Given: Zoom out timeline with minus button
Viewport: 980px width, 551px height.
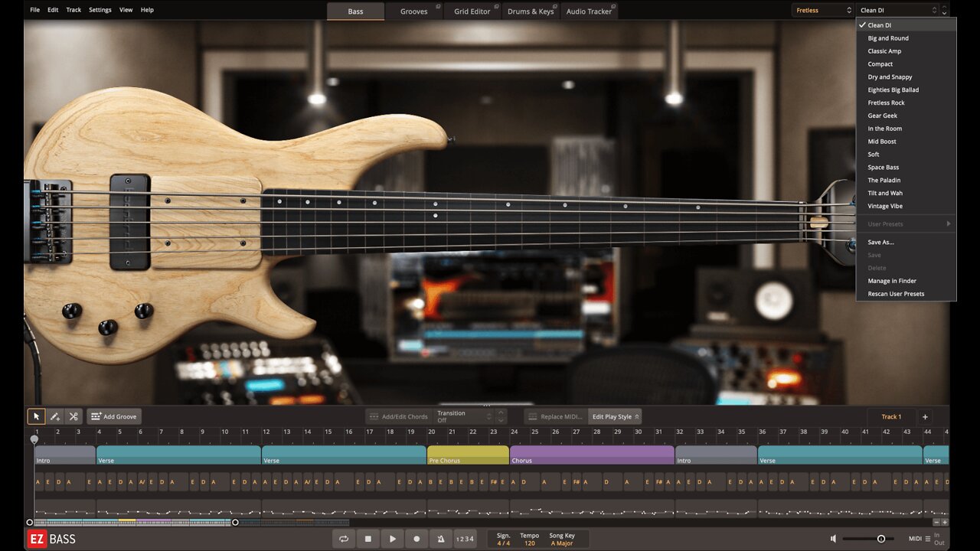Looking at the screenshot, I should (936, 523).
